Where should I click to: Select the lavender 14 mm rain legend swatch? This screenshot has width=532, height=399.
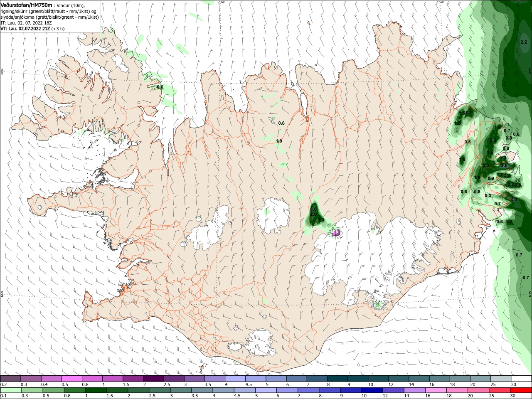(x=414, y=390)
